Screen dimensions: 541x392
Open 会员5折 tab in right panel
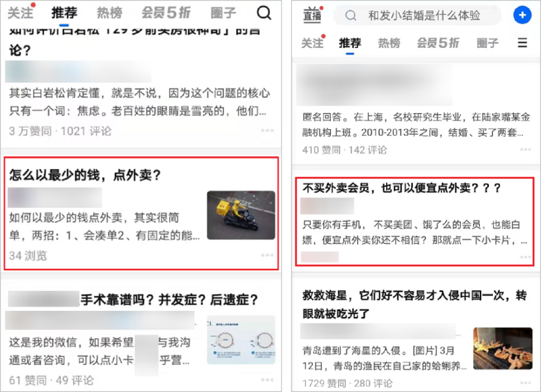(x=438, y=43)
